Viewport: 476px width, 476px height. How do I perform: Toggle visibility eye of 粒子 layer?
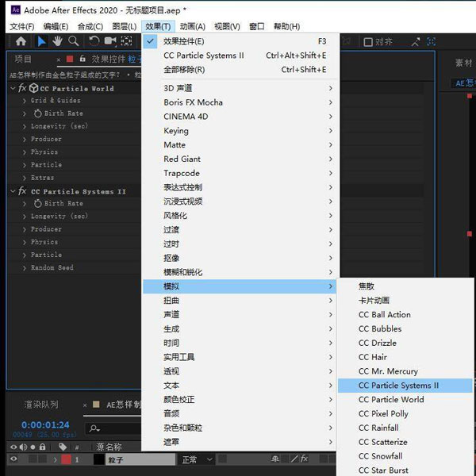13,459
